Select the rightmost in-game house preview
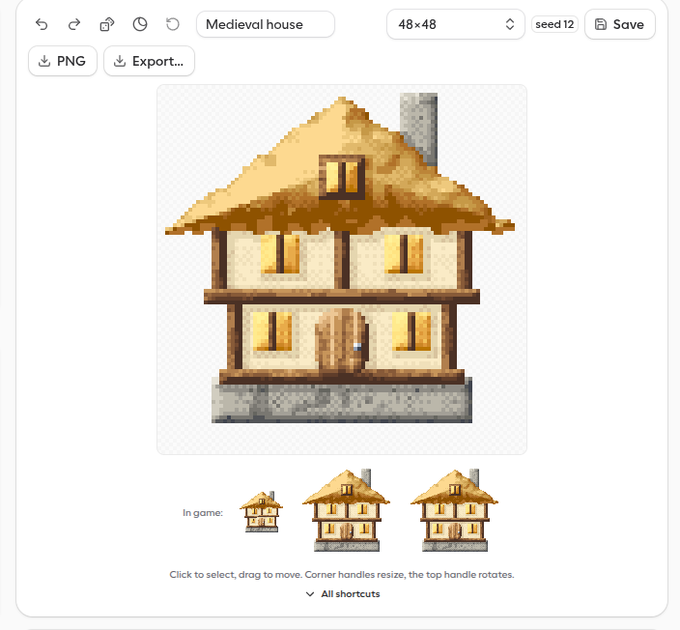This screenshot has height=630, width=680. click(x=454, y=510)
